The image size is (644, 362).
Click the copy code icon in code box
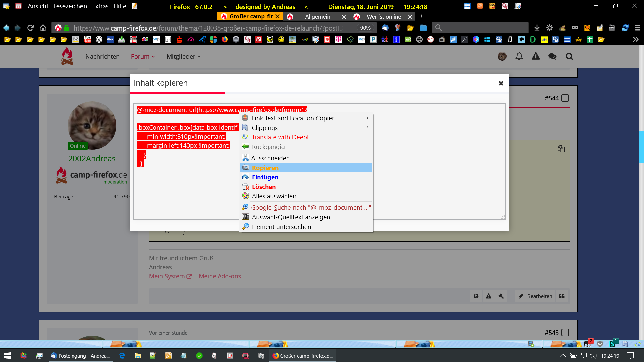point(561,149)
